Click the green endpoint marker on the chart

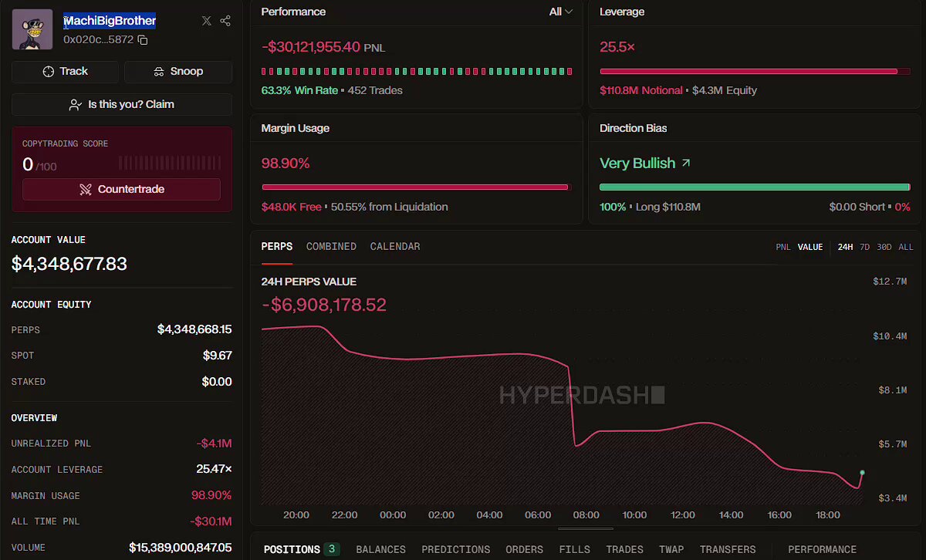(x=862, y=473)
